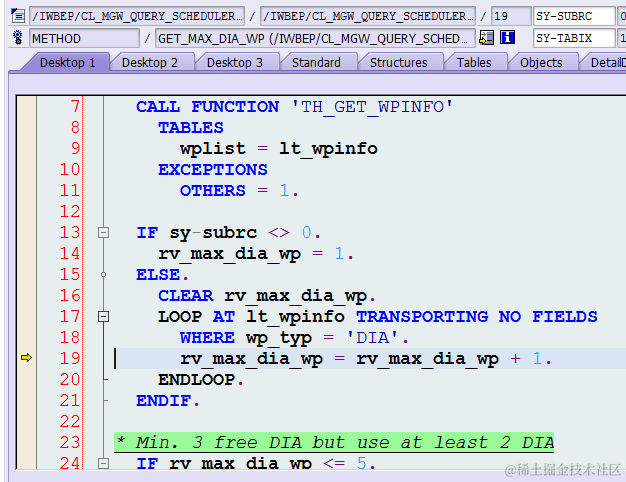Click the SY-SUBRC variable field

[574, 16]
